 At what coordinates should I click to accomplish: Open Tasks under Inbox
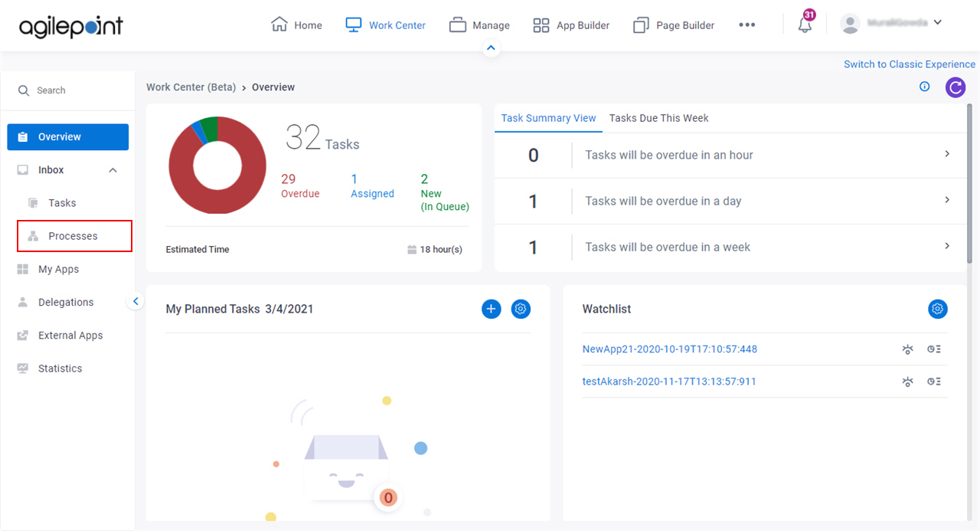pos(62,203)
